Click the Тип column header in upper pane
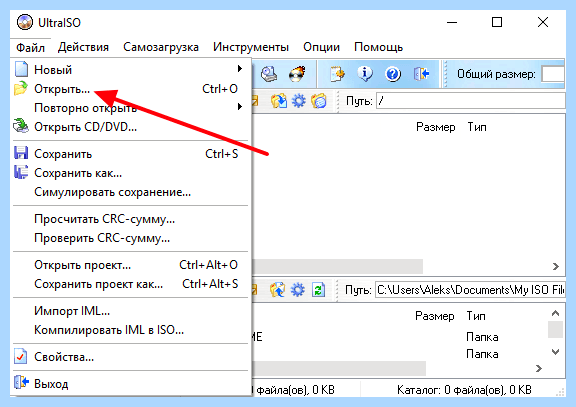Image resolution: width=576 pixels, height=407 pixels. pyautogui.click(x=477, y=127)
